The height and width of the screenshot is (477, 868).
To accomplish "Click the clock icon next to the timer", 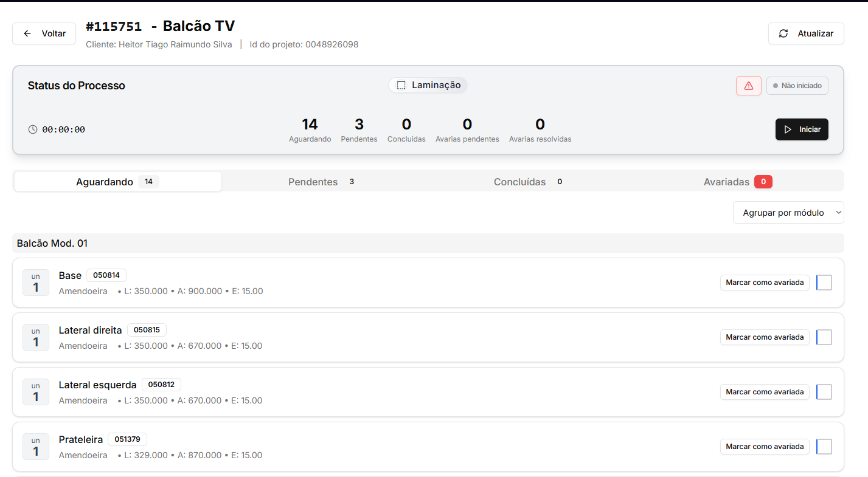I will [33, 129].
